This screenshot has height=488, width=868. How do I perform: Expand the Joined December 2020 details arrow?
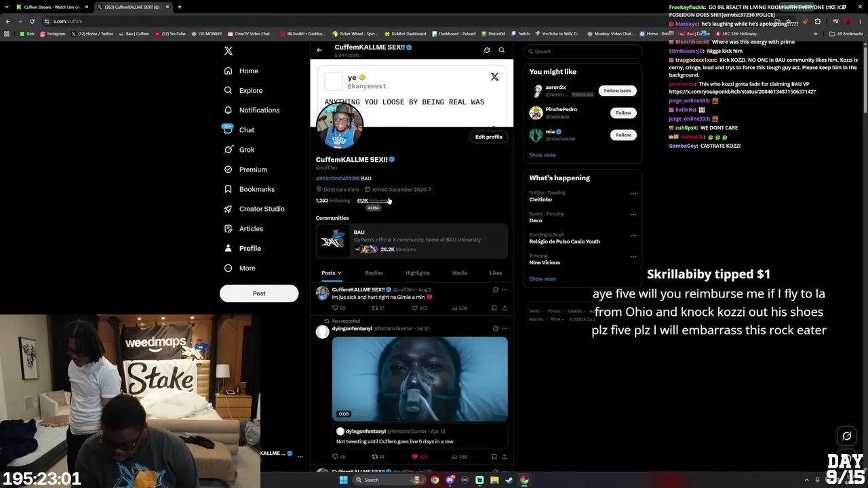[x=429, y=190]
